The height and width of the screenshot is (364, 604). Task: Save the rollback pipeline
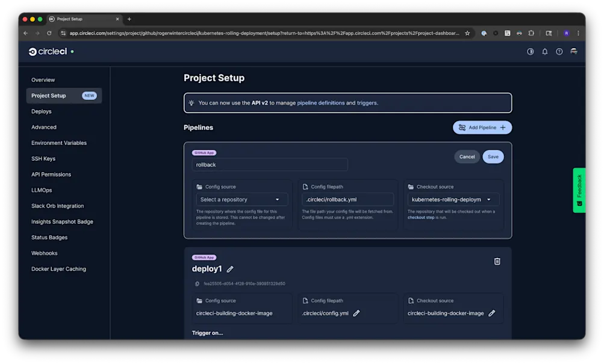493,156
